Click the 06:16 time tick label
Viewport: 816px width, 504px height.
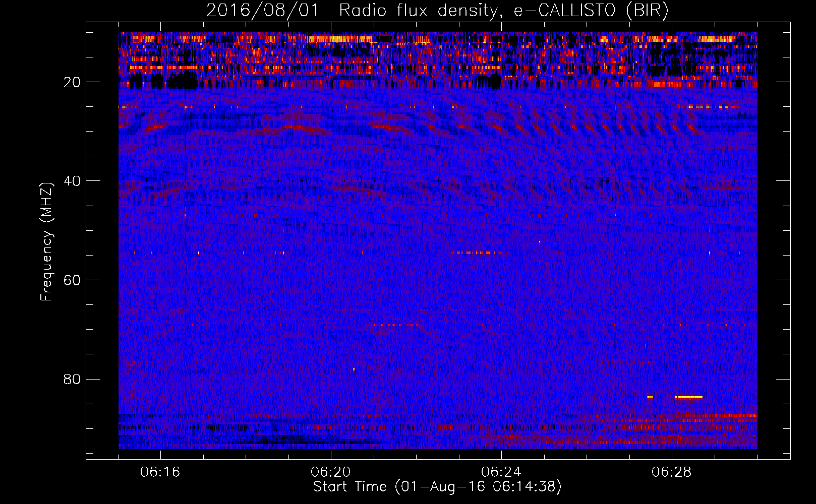point(160,472)
